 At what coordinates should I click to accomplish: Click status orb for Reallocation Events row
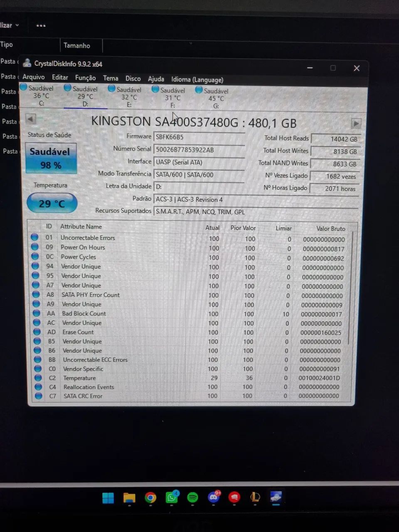(39, 387)
